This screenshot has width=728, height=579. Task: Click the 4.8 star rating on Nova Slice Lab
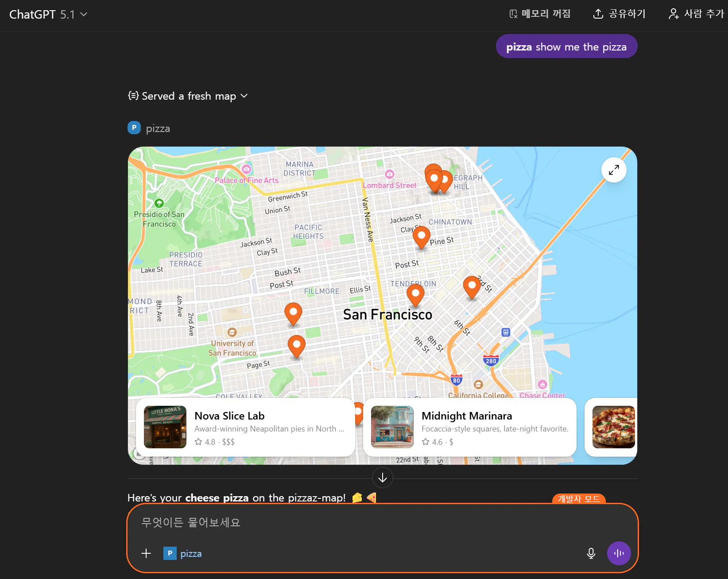[205, 442]
